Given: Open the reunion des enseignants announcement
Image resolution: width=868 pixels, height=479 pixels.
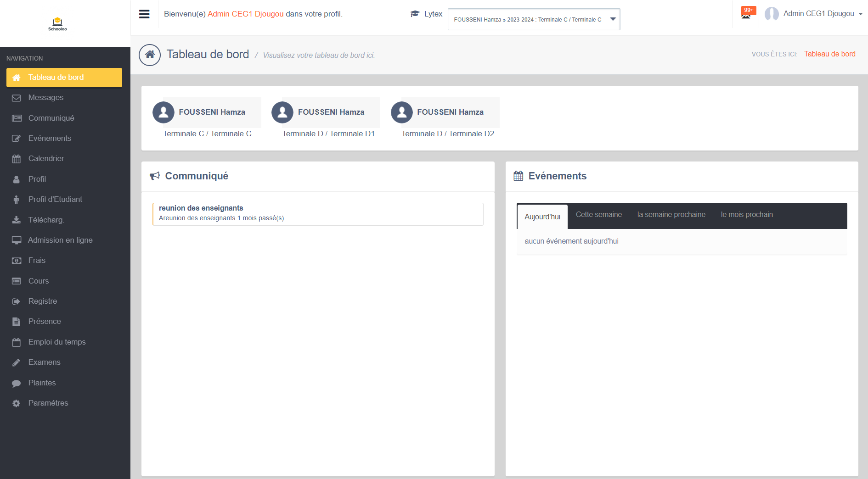Looking at the screenshot, I should (x=201, y=208).
